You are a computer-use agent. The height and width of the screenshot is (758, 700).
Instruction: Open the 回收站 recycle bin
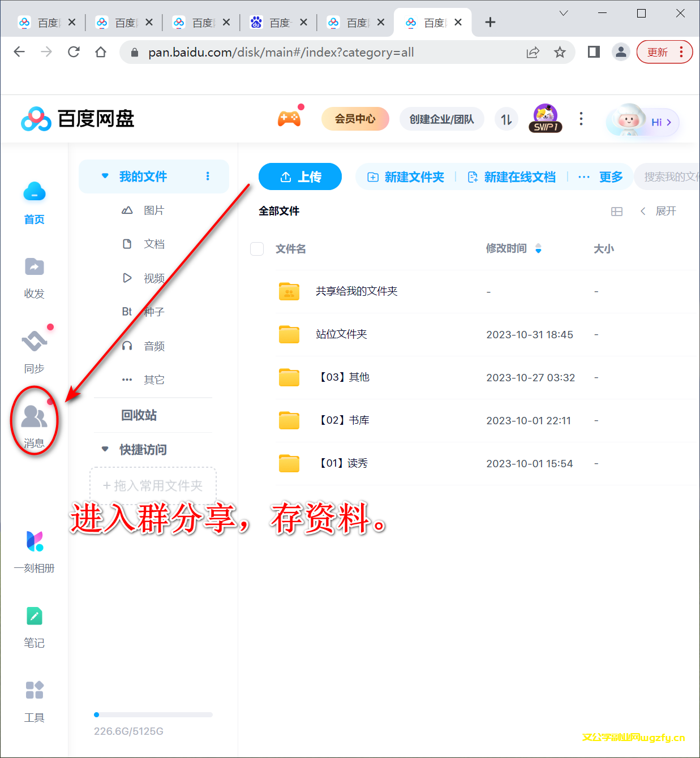coord(139,415)
